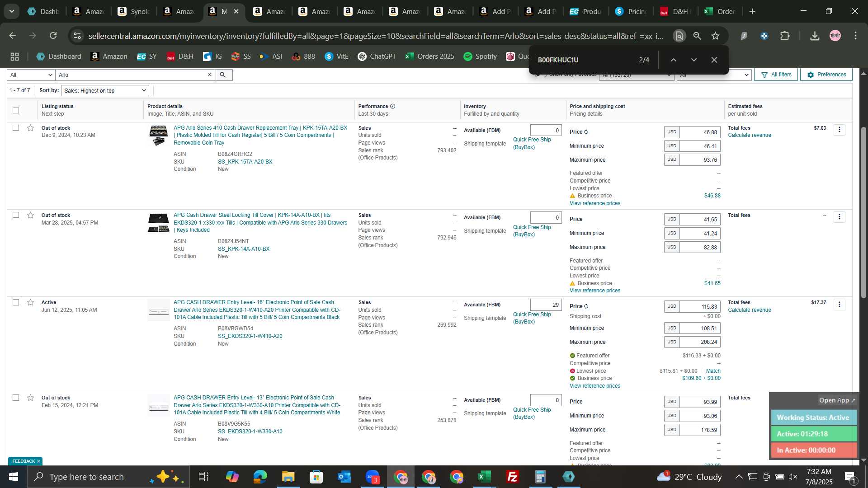
Task: Click Open App in status widget
Action: pos(837,400)
